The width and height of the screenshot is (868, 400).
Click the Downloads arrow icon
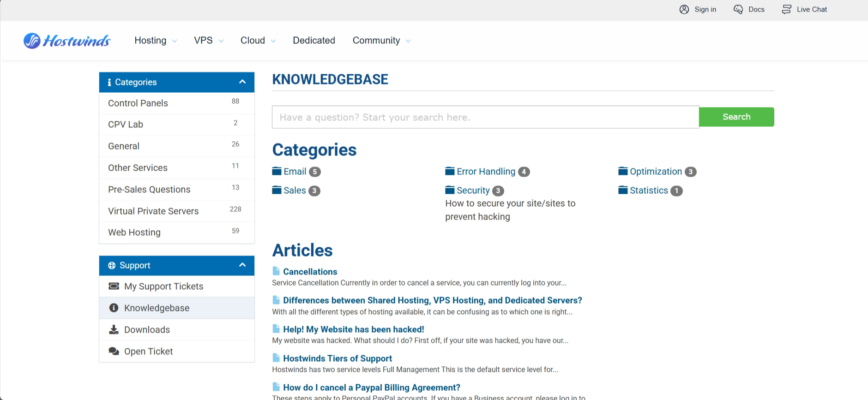point(114,329)
